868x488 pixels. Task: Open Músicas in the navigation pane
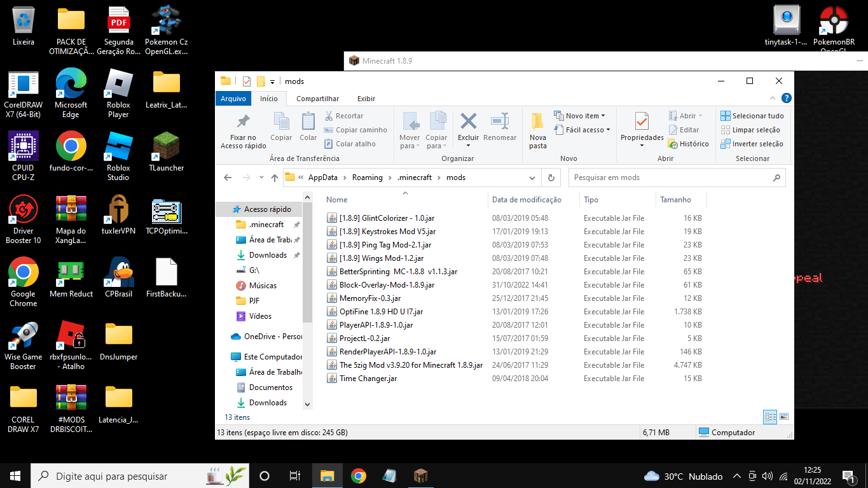pyautogui.click(x=263, y=286)
